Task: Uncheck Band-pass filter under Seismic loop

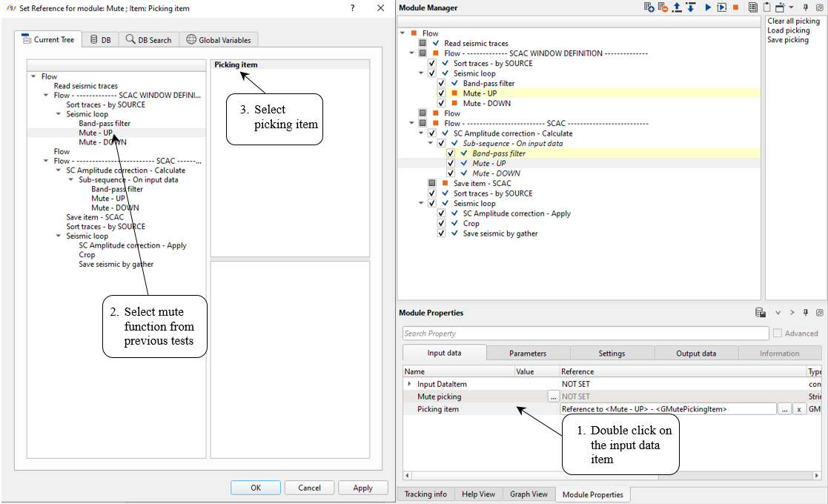Action: click(442, 84)
